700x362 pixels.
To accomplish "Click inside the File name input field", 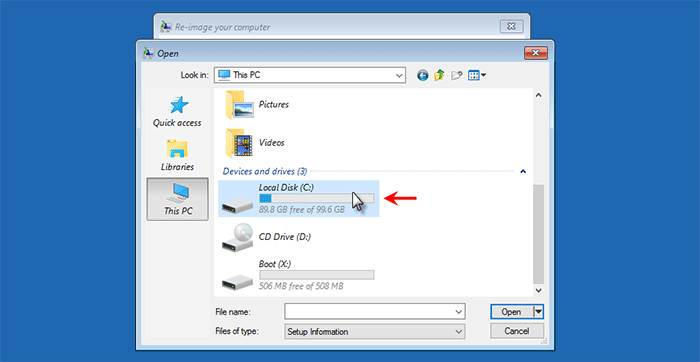I will [x=369, y=312].
